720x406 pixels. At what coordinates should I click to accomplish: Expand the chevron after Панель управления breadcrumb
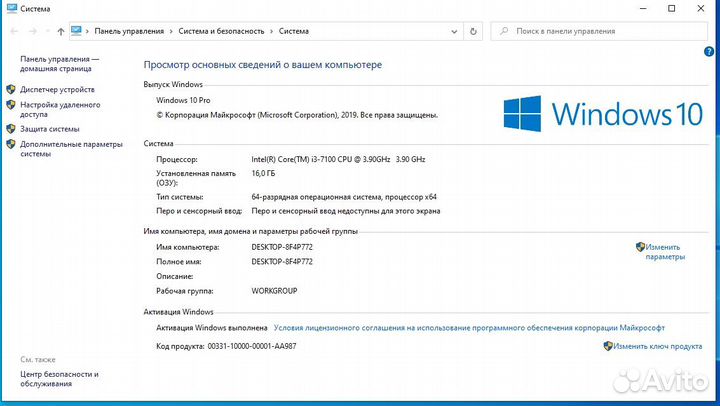tap(171, 31)
